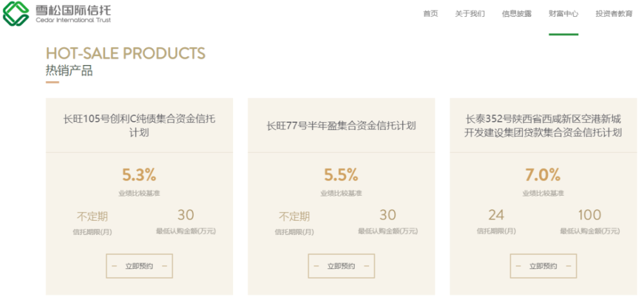Click the 100 minimum subscription amount
Image resolution: width=644 pixels, height=300 pixels.
589,215
